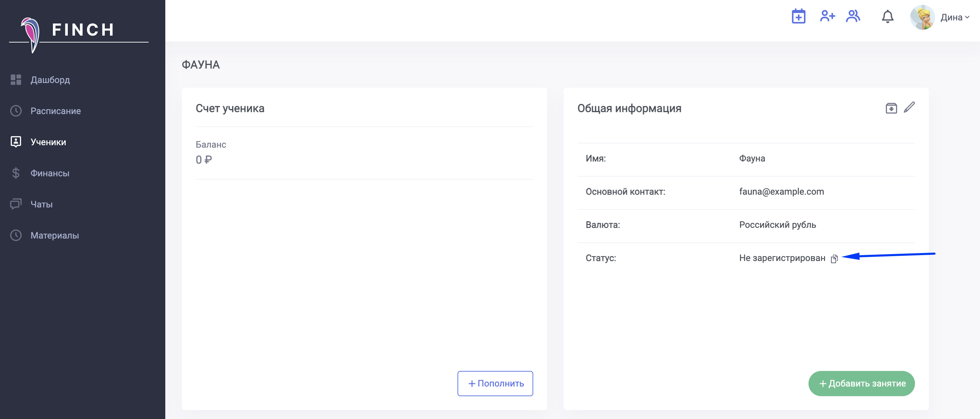This screenshot has height=419, width=980.
Task: Click the add student icon in header
Action: pyautogui.click(x=827, y=16)
